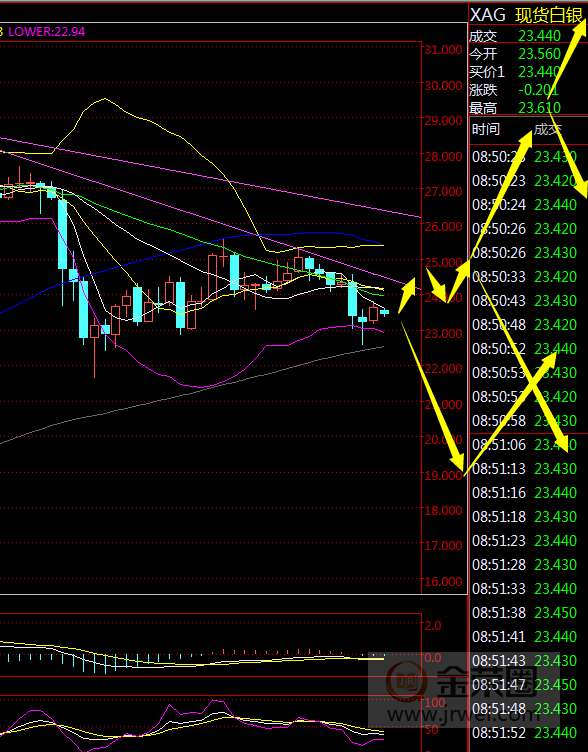Image resolution: width=588 pixels, height=752 pixels.
Task: Select the 成交 23.440 quote row
Action: (x=528, y=35)
